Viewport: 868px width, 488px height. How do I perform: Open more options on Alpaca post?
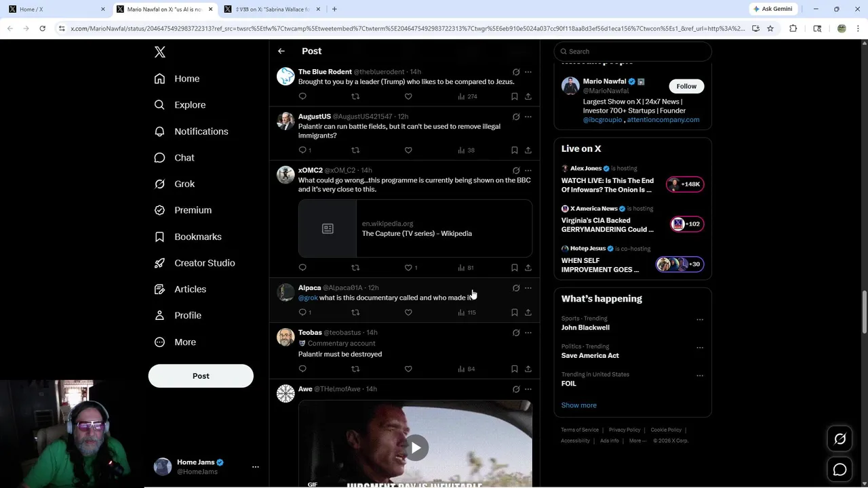click(x=528, y=288)
